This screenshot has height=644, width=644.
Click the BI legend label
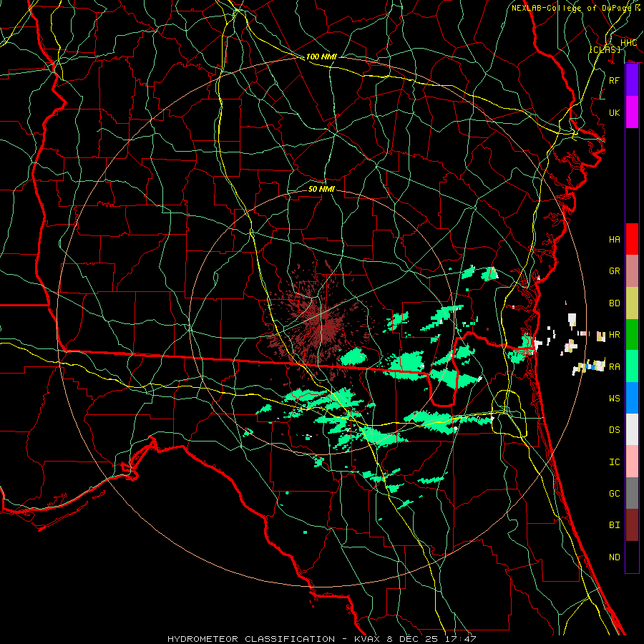point(614,525)
